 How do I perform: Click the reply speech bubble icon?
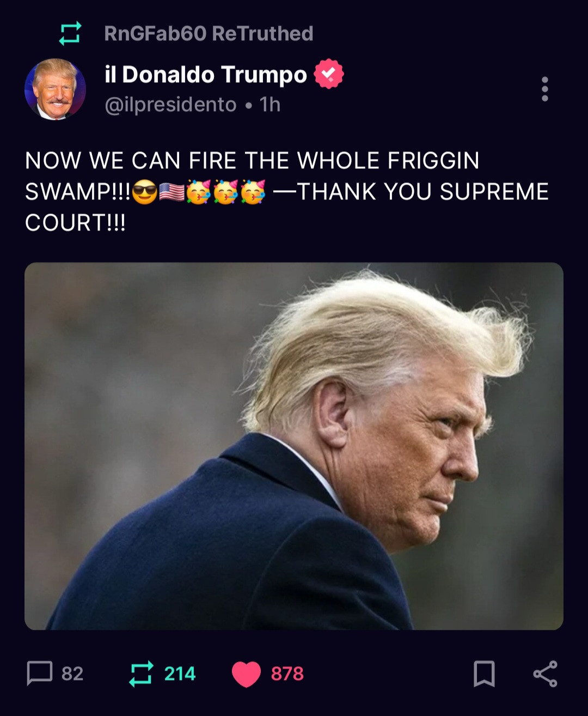pos(40,673)
